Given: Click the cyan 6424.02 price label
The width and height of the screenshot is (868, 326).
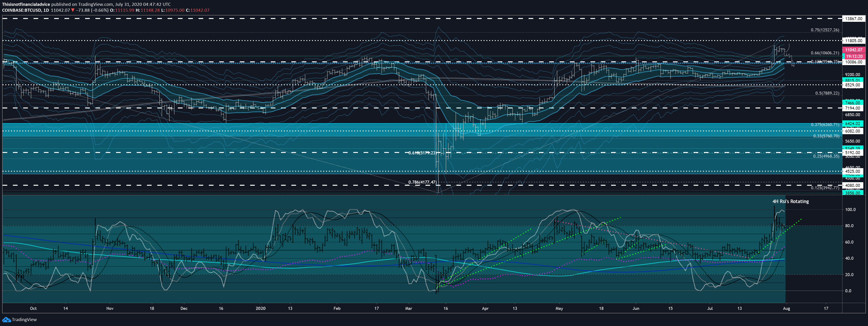Looking at the screenshot, I should point(853,124).
